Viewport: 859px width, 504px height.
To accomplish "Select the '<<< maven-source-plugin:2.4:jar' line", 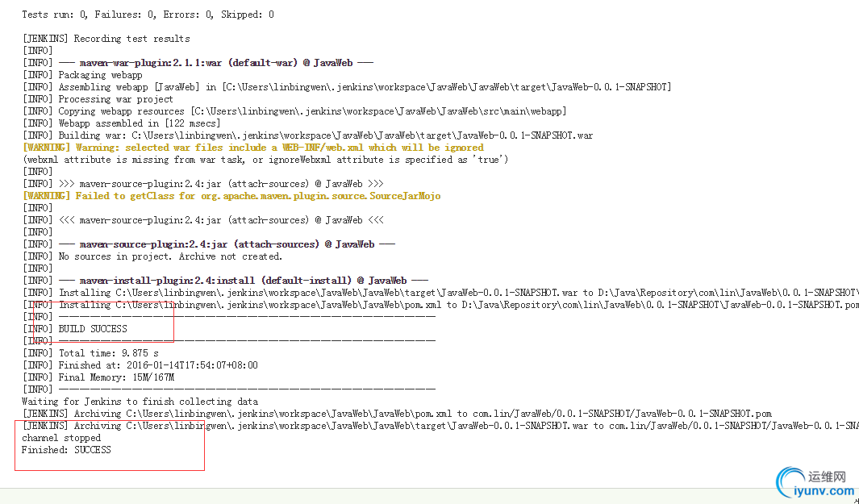I will click(x=203, y=219).
